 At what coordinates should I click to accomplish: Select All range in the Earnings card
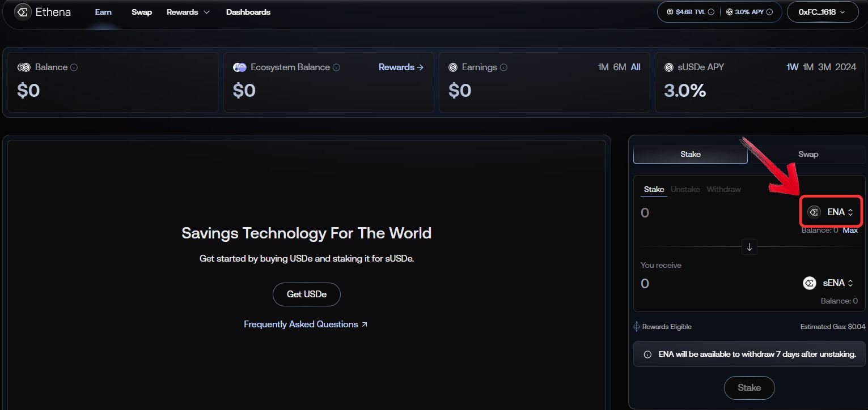point(636,67)
